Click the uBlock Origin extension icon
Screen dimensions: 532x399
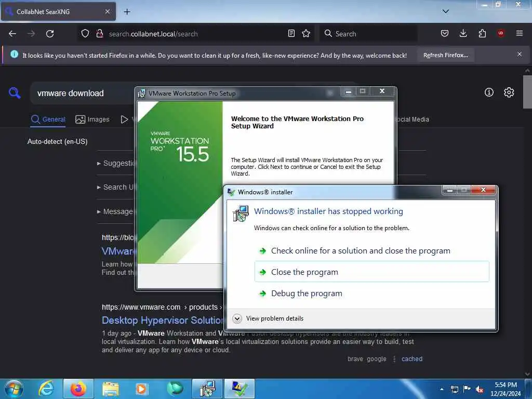pos(501,34)
